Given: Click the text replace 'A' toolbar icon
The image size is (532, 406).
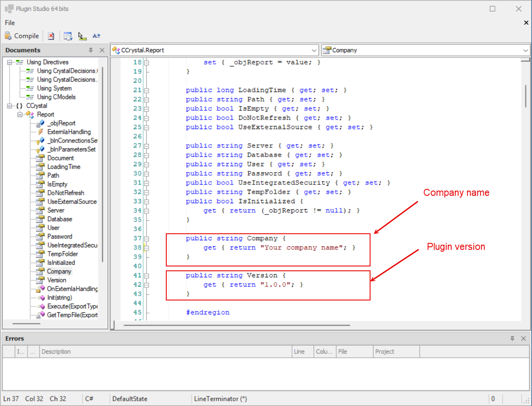Looking at the screenshot, I should pos(96,36).
